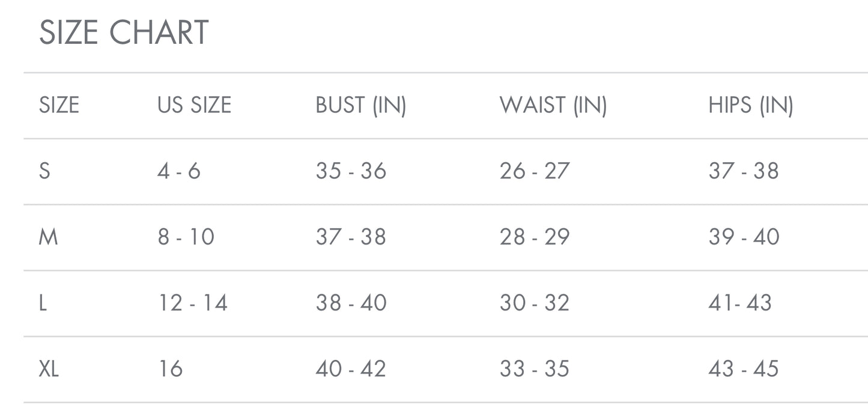Image resolution: width=868 pixels, height=414 pixels.
Task: Click US size 4 - 6 cell
Action: [179, 171]
